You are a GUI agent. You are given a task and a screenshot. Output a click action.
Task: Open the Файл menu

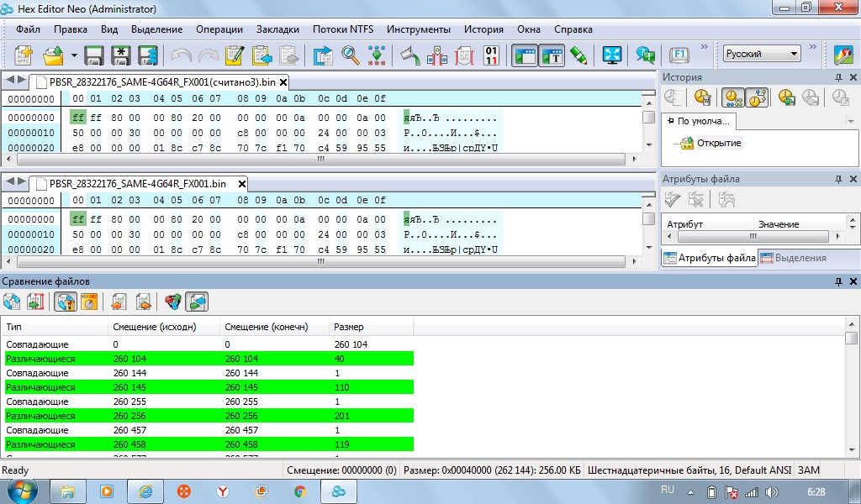[x=28, y=29]
